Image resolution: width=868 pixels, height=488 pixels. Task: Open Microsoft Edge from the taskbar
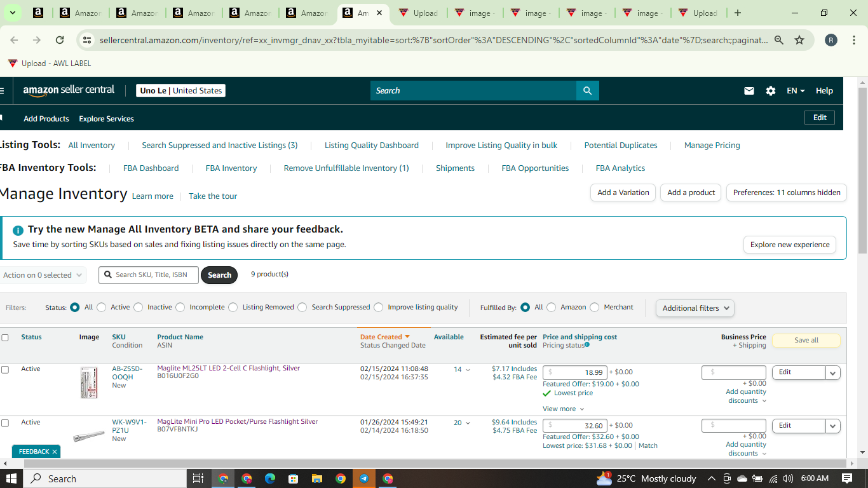click(270, 478)
